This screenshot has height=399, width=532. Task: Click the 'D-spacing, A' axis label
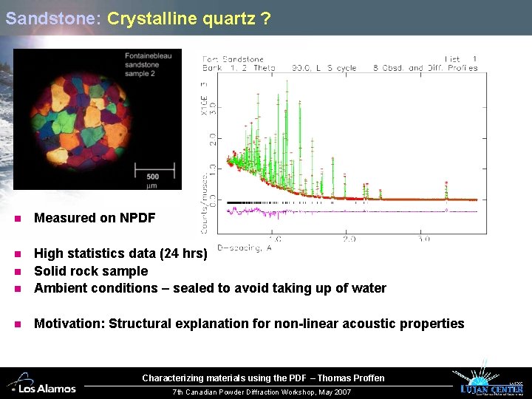coord(245,248)
